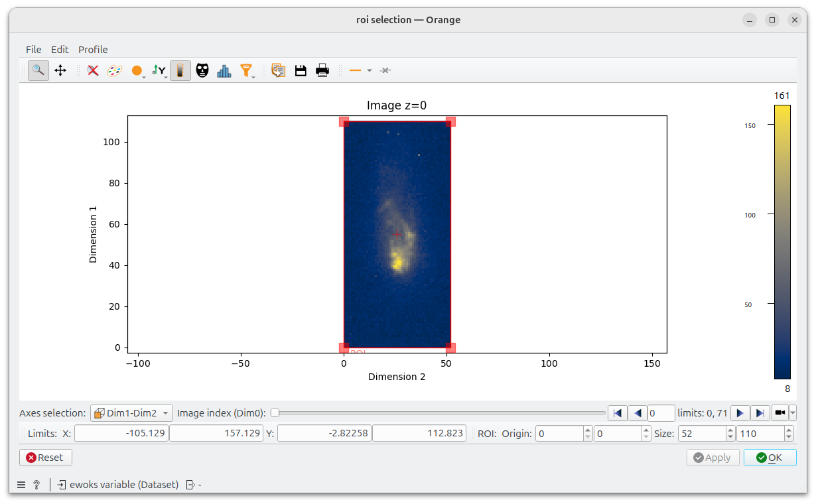Open the Profile menu
Viewport: 816px width, 504px height.
[93, 50]
